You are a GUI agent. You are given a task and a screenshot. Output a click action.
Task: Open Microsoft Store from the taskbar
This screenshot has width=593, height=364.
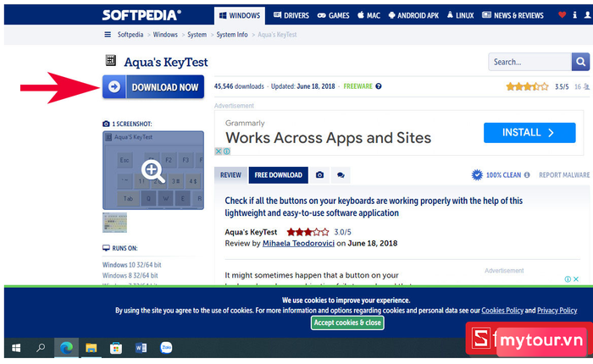116,348
